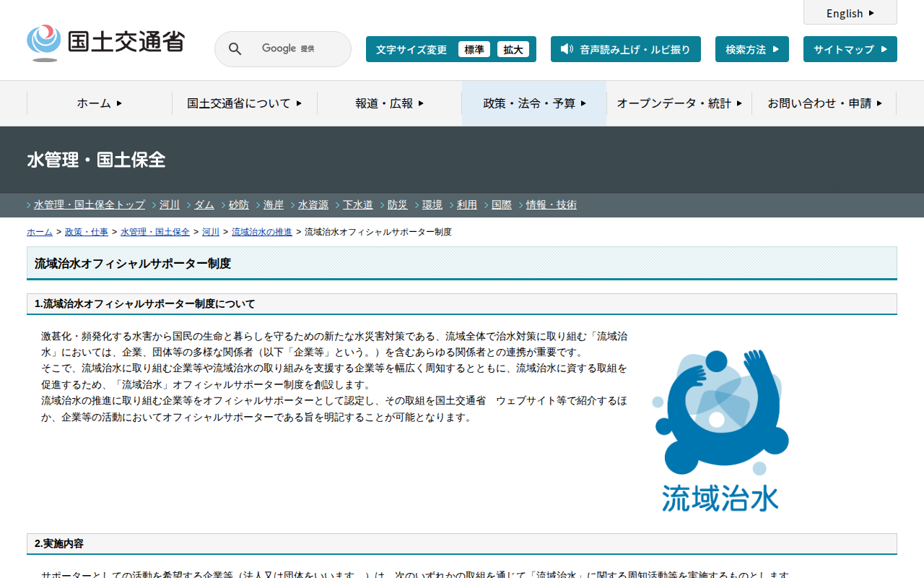Click the magnifying glass search icon
Screen dimensions: 924x578
click(235, 49)
